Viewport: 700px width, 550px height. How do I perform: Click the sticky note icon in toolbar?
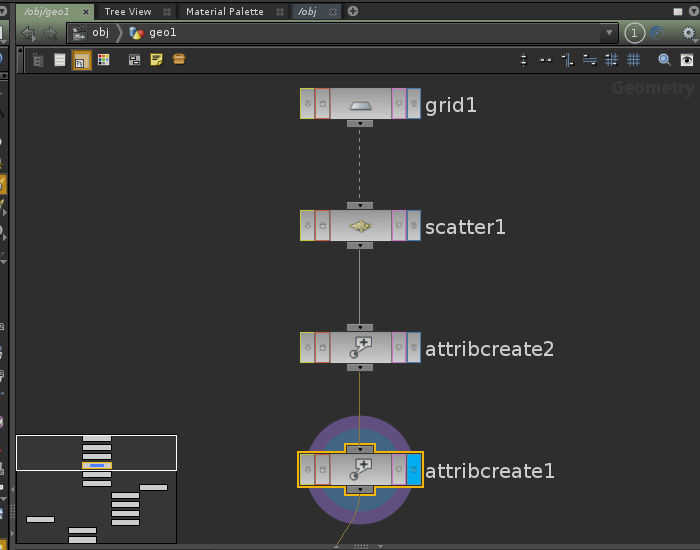(156, 60)
